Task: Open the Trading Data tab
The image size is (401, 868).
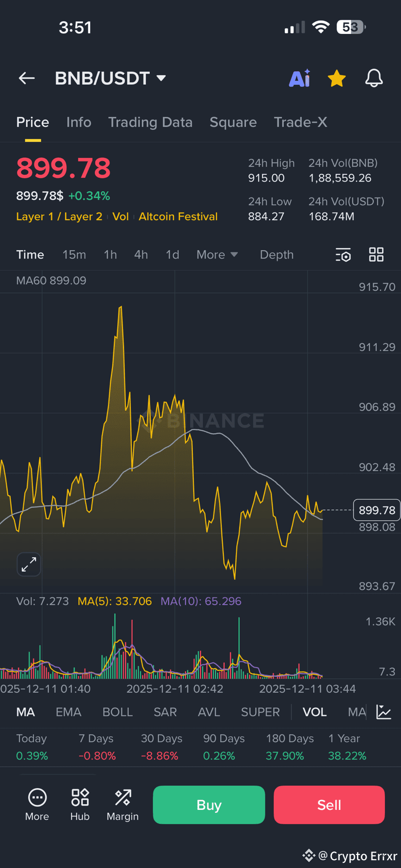Action: click(x=150, y=122)
